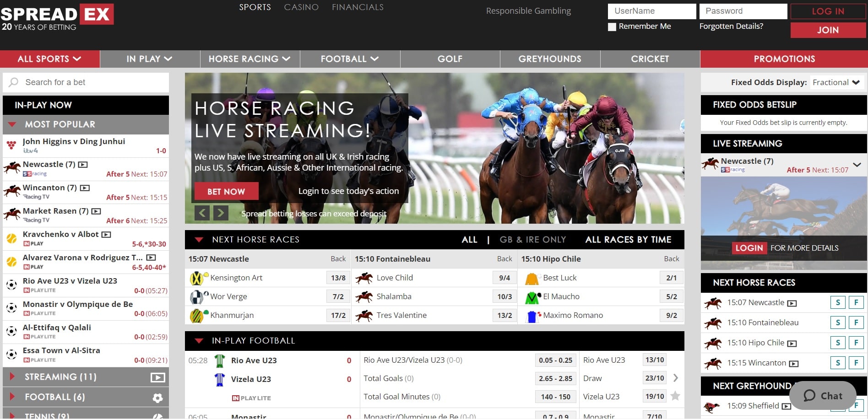The image size is (868, 419).
Task: Select fixed odds F for 15:07 Newcastle
Action: click(x=856, y=302)
